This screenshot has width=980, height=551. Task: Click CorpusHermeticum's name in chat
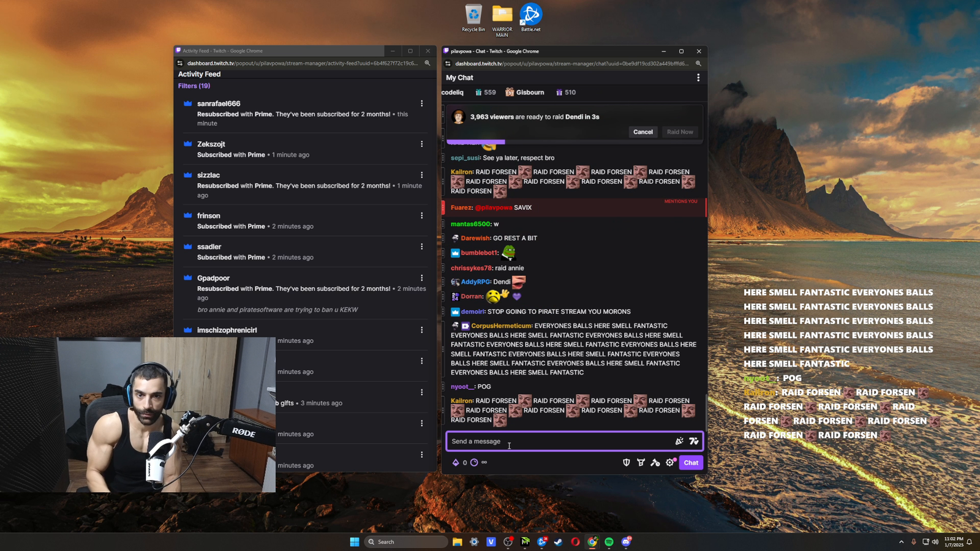click(x=501, y=326)
